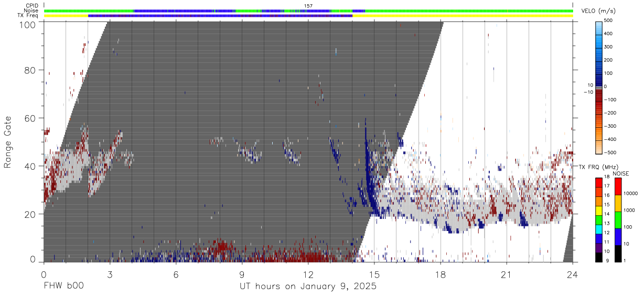
Task: Click the TX Freq row label
Action: 28,16
